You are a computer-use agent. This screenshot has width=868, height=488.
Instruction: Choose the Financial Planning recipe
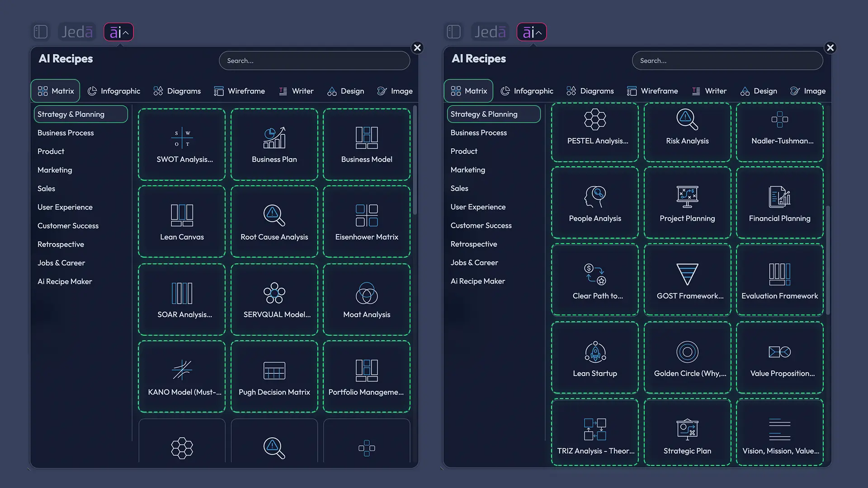[780, 203]
